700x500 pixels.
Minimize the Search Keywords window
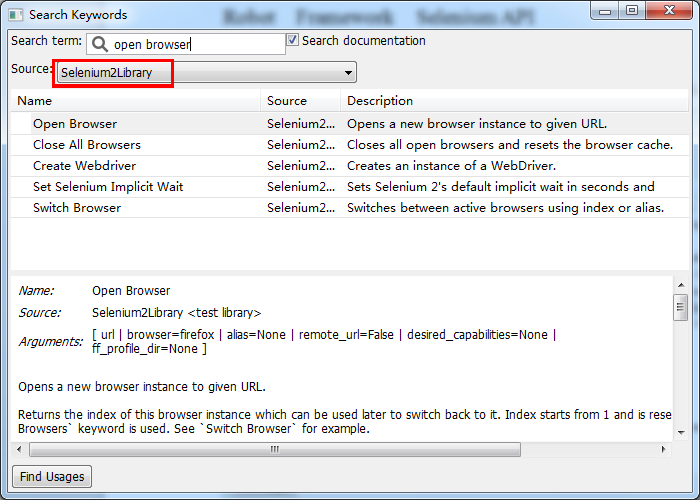(x=605, y=11)
